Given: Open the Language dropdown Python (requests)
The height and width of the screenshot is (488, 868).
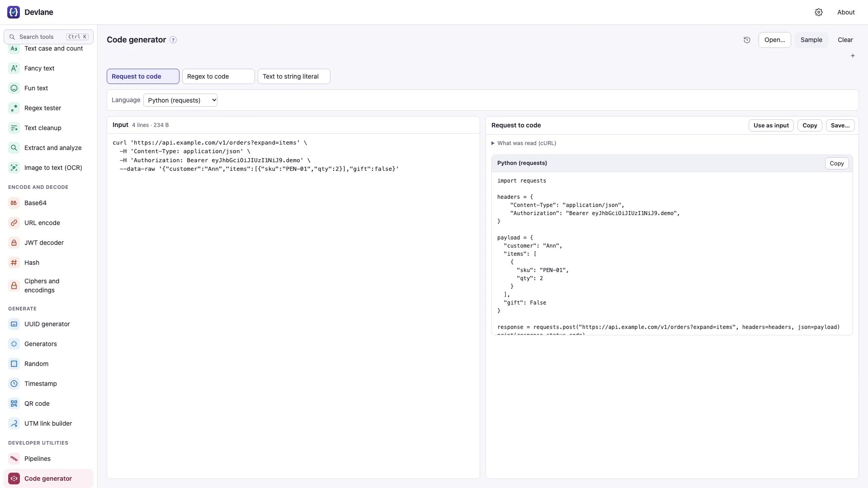Looking at the screenshot, I should 180,100.
